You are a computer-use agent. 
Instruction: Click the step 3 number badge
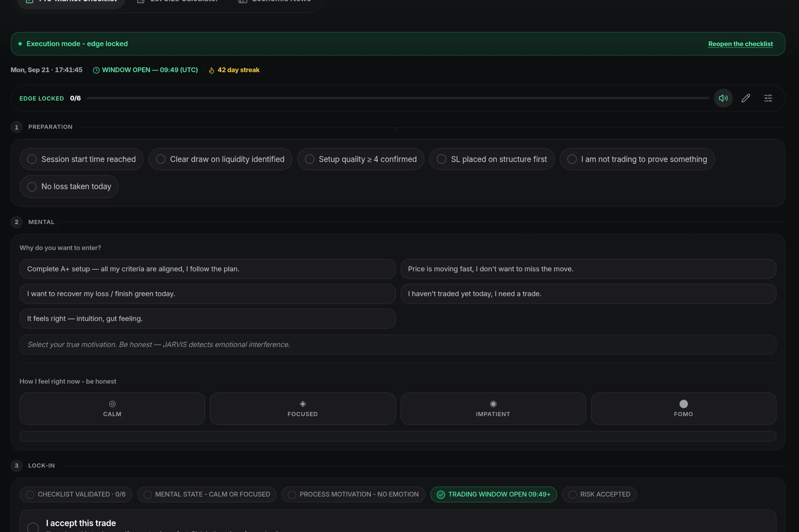[x=17, y=466]
